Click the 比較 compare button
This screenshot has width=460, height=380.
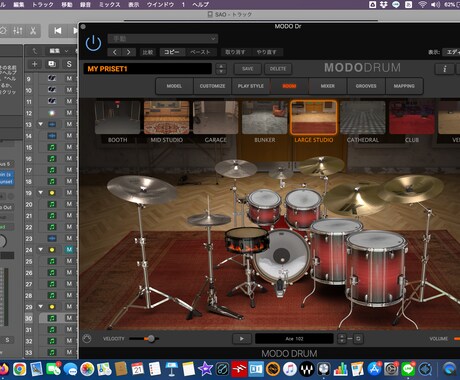[x=148, y=52]
